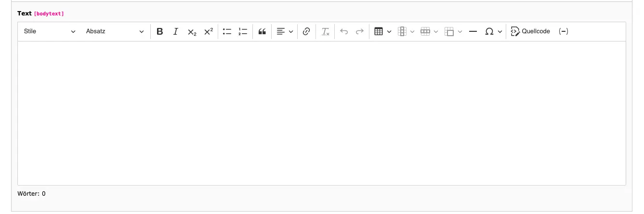Click the remove formatting icon
This screenshot has width=644, height=214.
(326, 32)
